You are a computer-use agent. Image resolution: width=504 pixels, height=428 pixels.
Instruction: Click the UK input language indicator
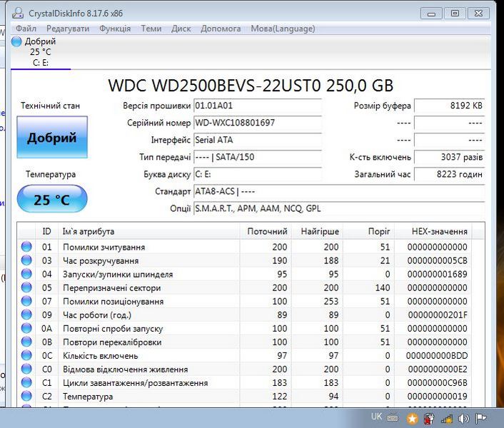[376, 417]
